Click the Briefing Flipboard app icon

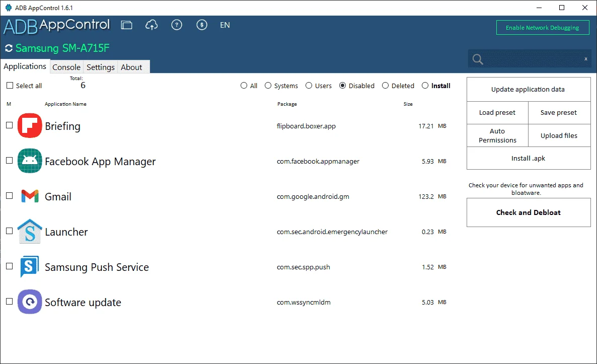[x=30, y=126]
